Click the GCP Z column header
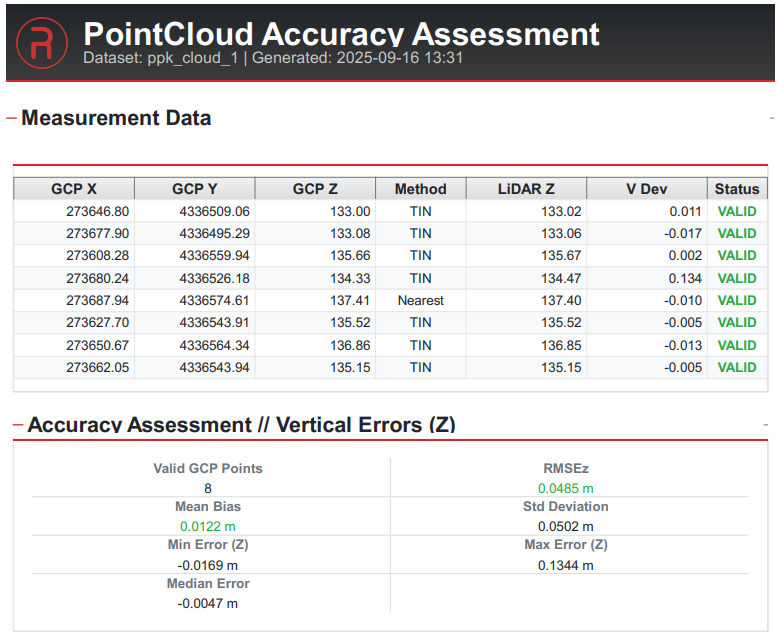Viewport: 780px width, 636px height. (x=315, y=189)
